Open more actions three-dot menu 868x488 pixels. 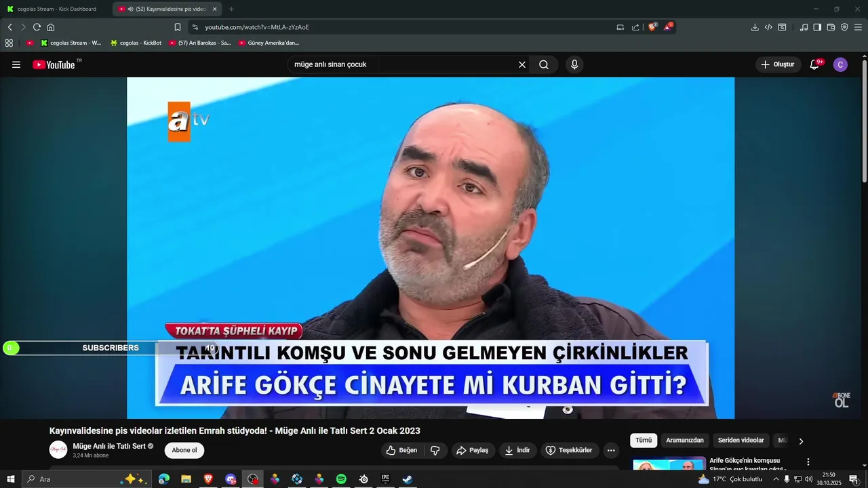(611, 450)
